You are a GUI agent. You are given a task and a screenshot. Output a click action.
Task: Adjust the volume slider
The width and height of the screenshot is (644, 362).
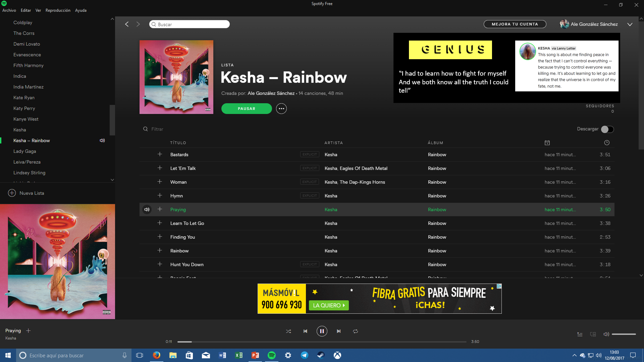(624, 334)
